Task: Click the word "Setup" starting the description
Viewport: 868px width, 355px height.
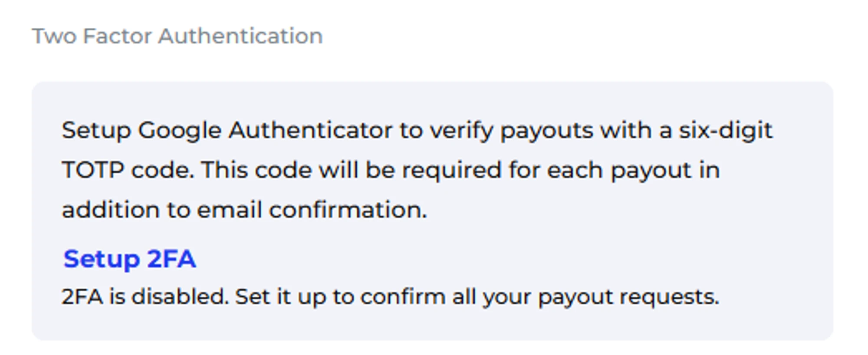Action: pos(96,130)
